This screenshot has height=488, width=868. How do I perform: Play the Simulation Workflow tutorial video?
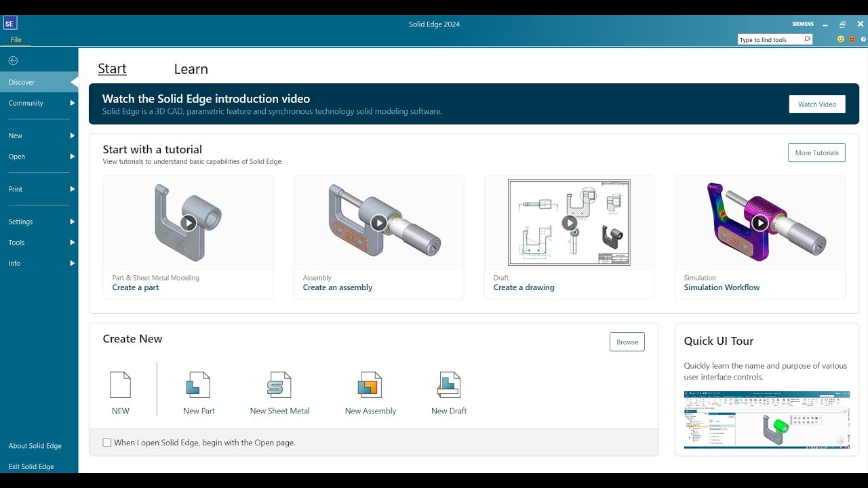click(760, 222)
